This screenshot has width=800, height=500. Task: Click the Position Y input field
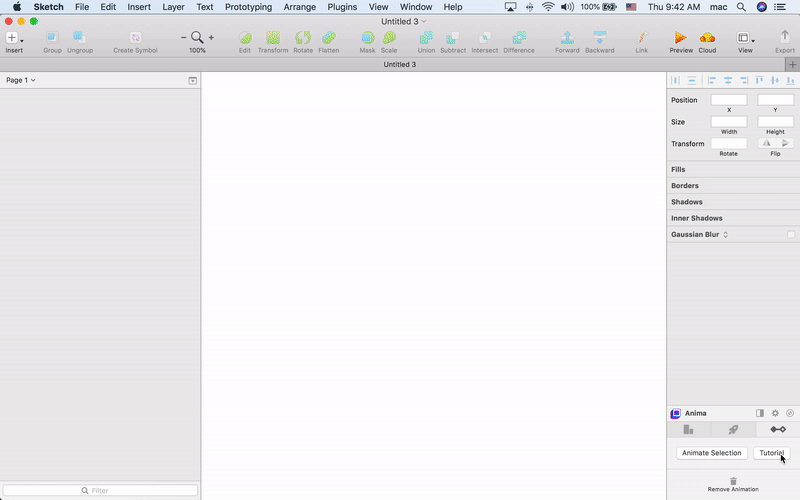coord(776,100)
